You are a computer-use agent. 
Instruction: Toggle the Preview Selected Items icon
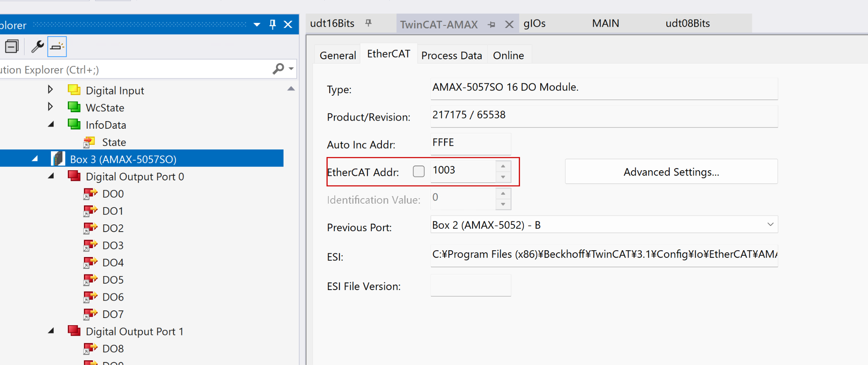(x=57, y=47)
